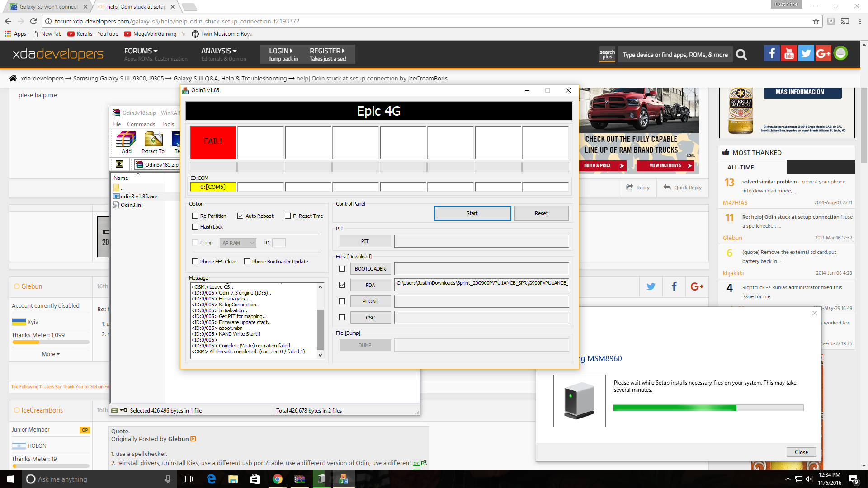This screenshot has width=868, height=488.
Task: Open Task View on the taskbar
Action: 188,479
